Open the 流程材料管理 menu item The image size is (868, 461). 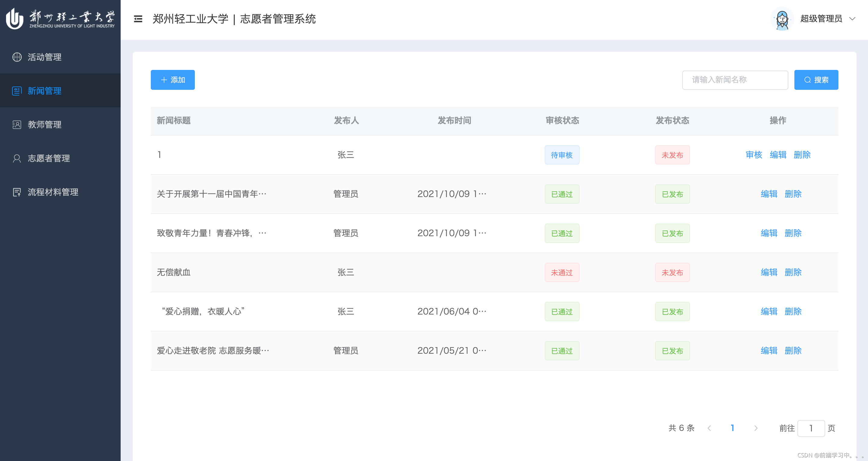53,192
